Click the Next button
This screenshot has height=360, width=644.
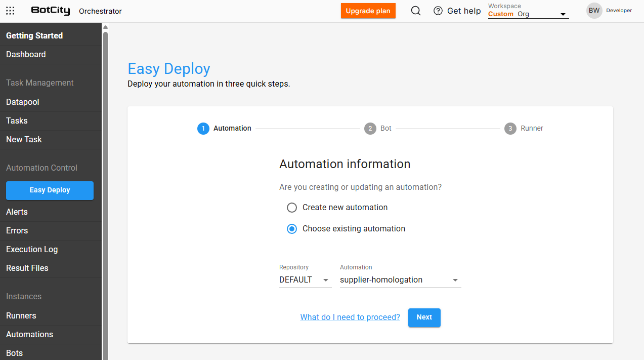[424, 317]
